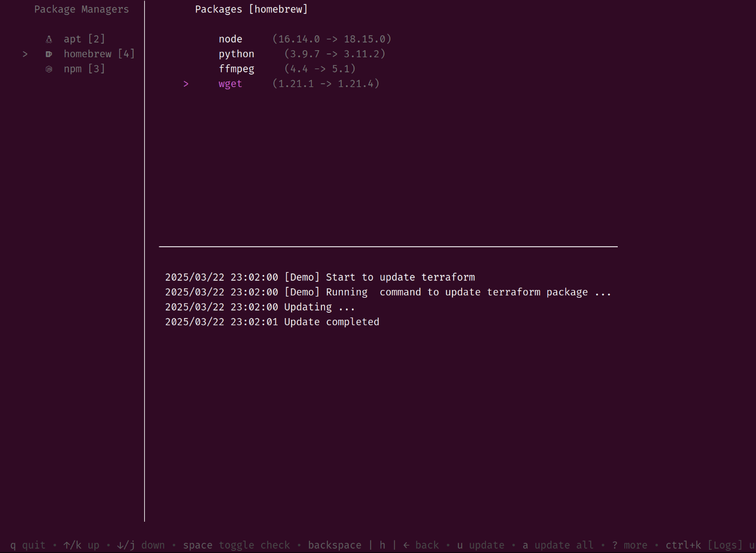756x553 pixels.
Task: Select the highlighted wget package
Action: pos(231,84)
